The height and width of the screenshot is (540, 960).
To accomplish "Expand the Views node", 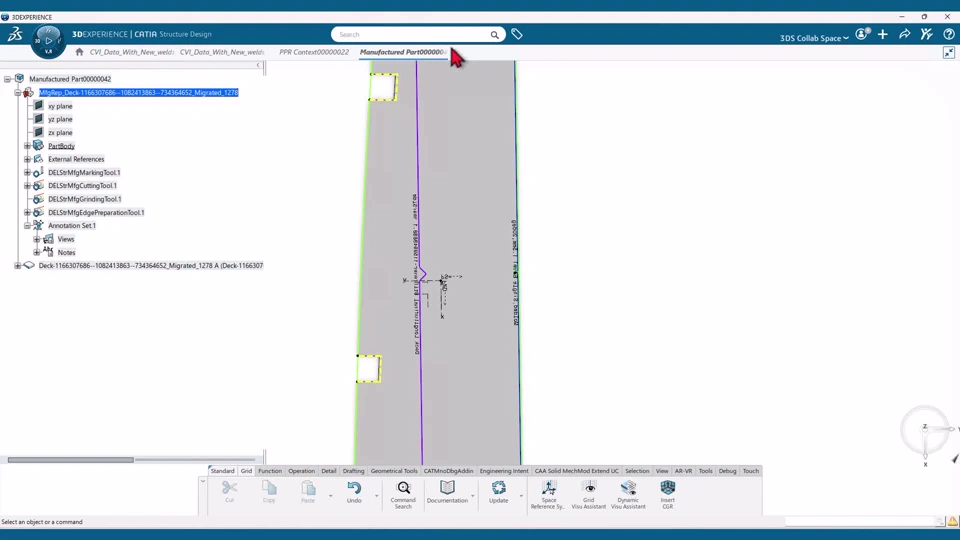I will [37, 239].
